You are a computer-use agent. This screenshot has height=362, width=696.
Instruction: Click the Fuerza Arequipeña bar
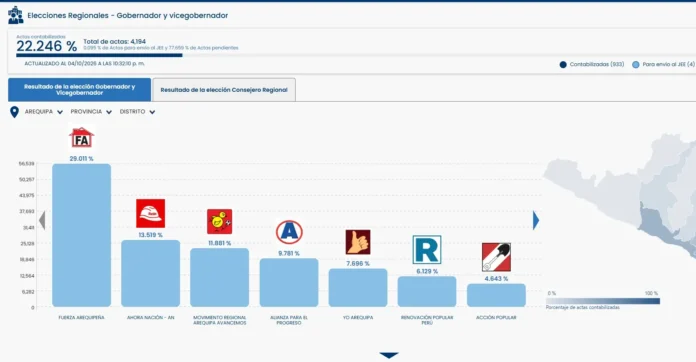[82, 235]
